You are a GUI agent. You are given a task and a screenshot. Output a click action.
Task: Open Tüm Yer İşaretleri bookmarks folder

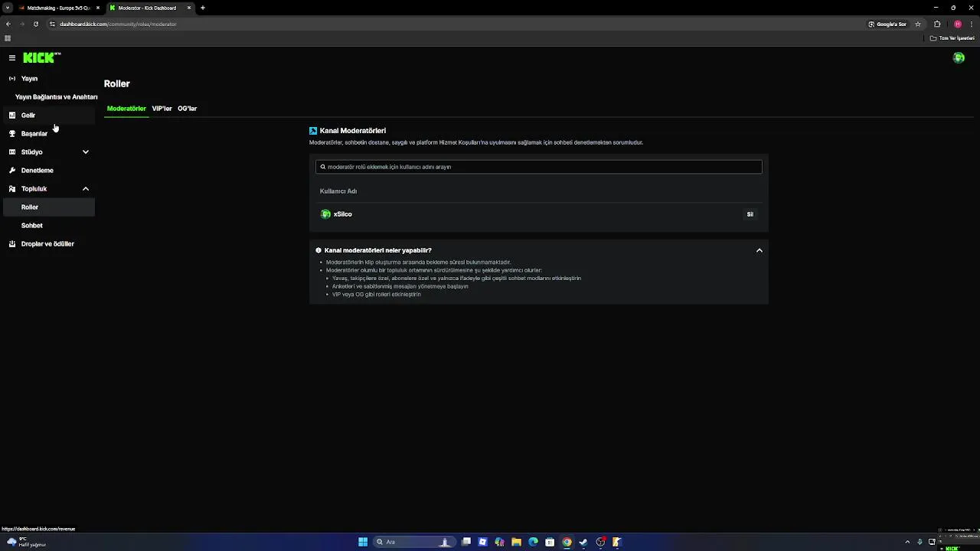click(x=952, y=37)
